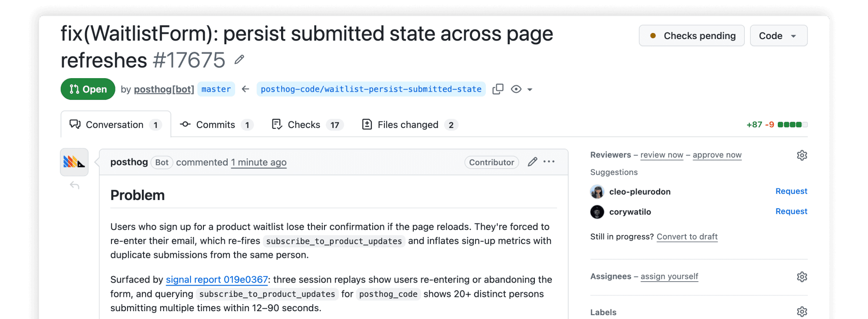Request review from corywatilo
Screen dimensions: 868x319
point(791,211)
